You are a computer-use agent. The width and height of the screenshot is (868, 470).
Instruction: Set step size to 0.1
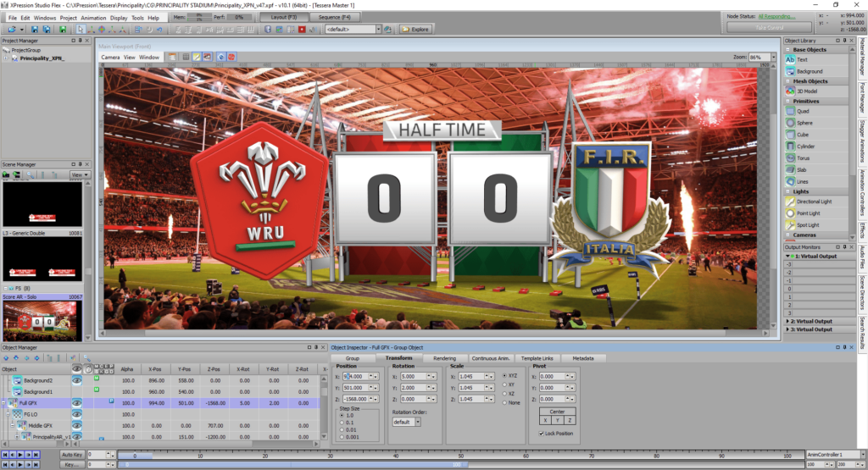[341, 423]
